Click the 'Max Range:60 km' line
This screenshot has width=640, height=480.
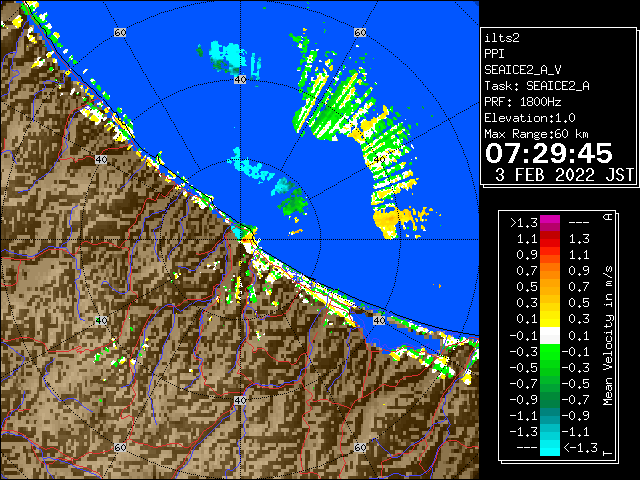tap(536, 134)
